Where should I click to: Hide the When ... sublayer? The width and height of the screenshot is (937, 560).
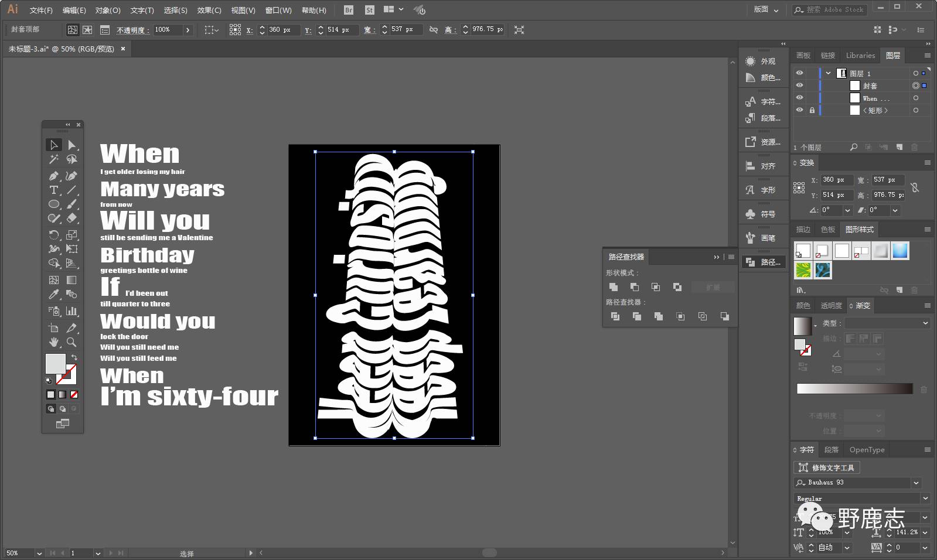pyautogui.click(x=799, y=98)
